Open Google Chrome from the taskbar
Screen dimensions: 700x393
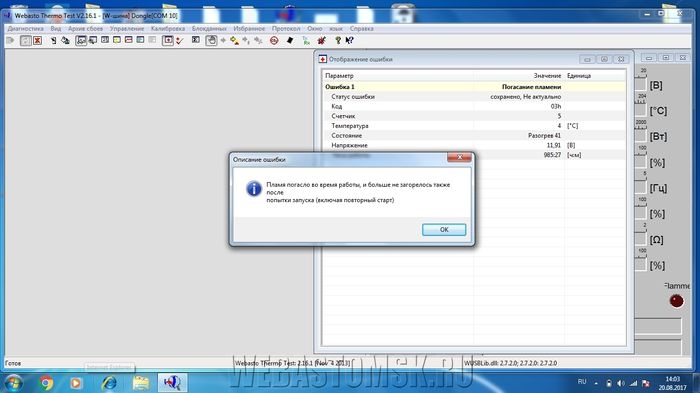[46, 383]
